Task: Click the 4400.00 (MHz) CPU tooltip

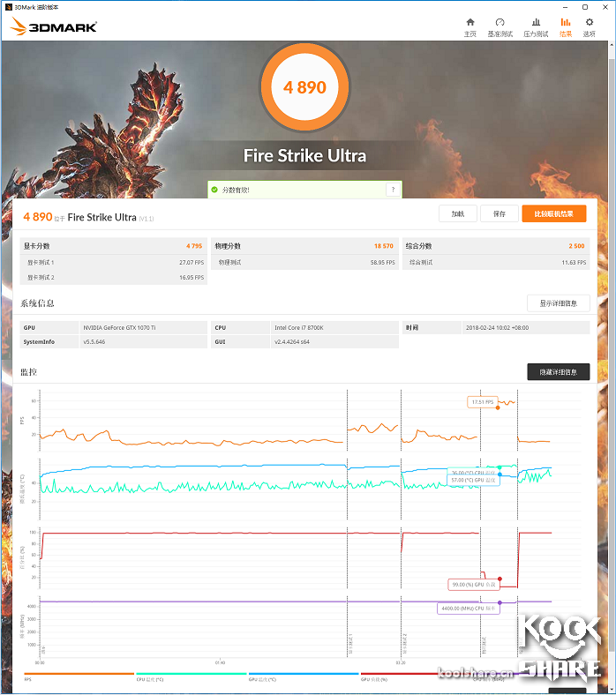Action: click(469, 609)
